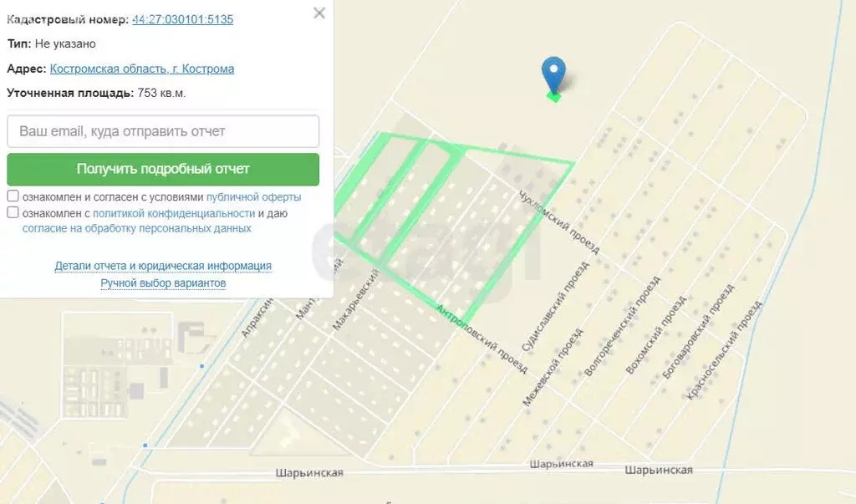The width and height of the screenshot is (856, 504).
Task: Click the Красносельский проезд street label
Action: (x=723, y=350)
